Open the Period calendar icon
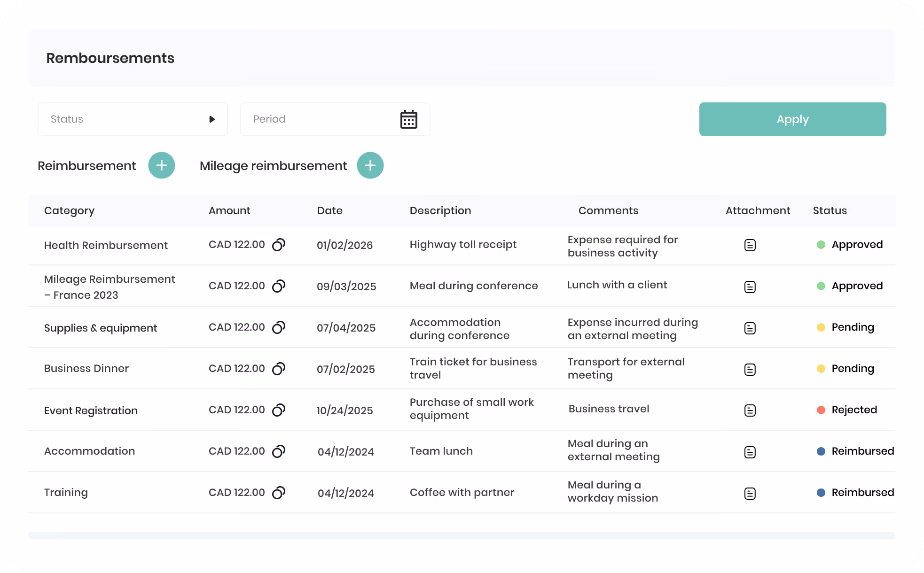The height and width of the screenshot is (573, 924). coord(409,119)
